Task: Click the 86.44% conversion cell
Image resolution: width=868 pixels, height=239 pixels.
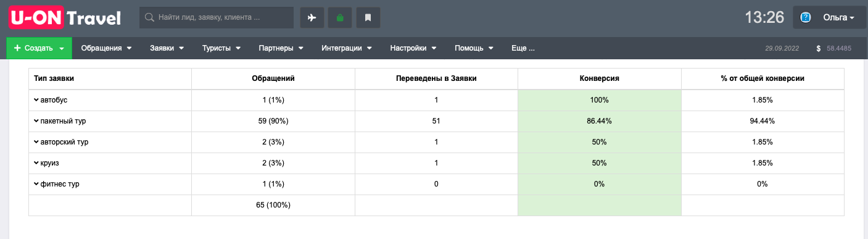Action: 599,121
